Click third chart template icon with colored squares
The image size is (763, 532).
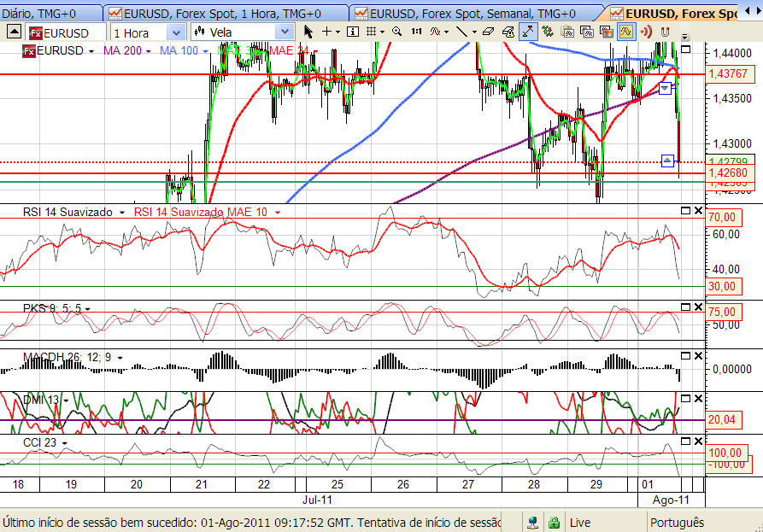tap(607, 32)
